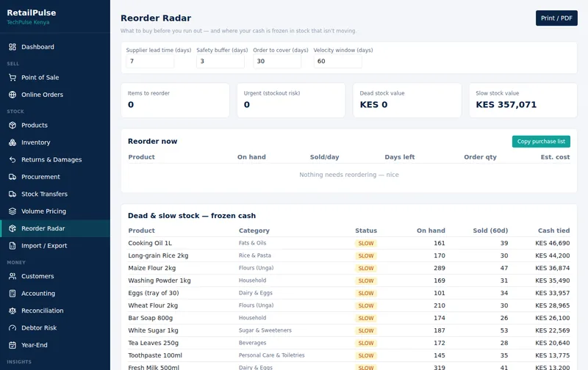Click the Reconciliation scales icon
588x370 pixels.
[x=12, y=311]
